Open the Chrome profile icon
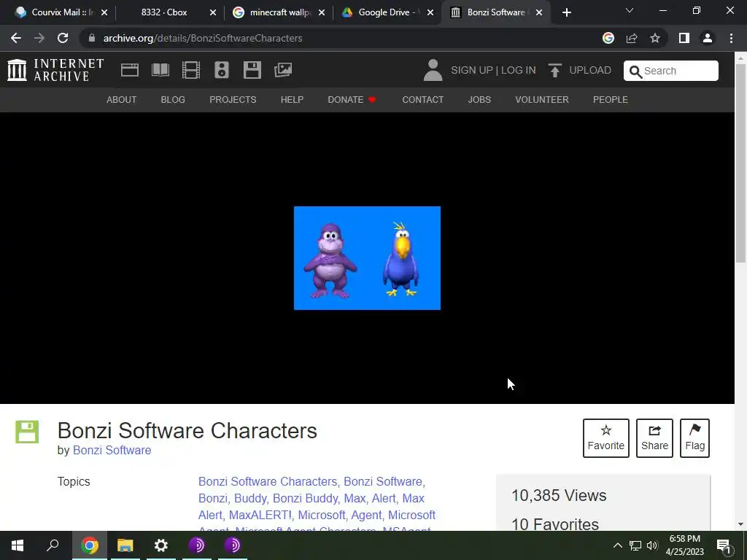The image size is (747, 560). [x=708, y=38]
